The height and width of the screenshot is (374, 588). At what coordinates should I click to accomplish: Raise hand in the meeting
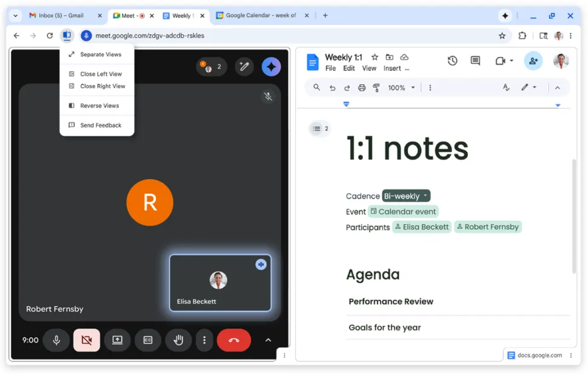[178, 340]
